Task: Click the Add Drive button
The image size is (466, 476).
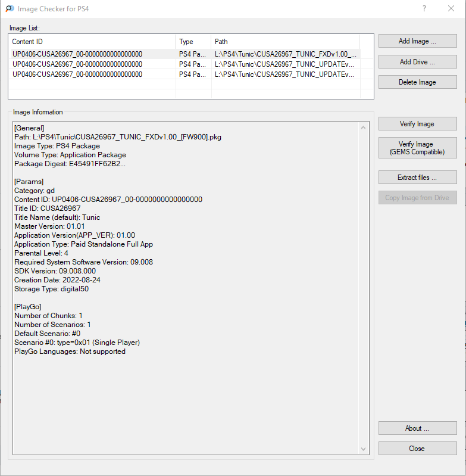Action: tap(417, 61)
